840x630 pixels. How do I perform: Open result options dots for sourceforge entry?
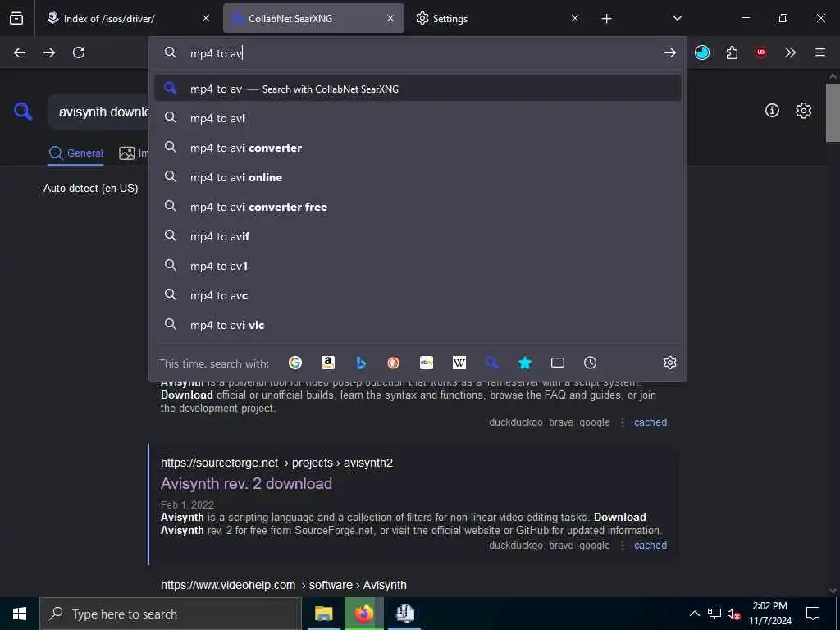(623, 546)
